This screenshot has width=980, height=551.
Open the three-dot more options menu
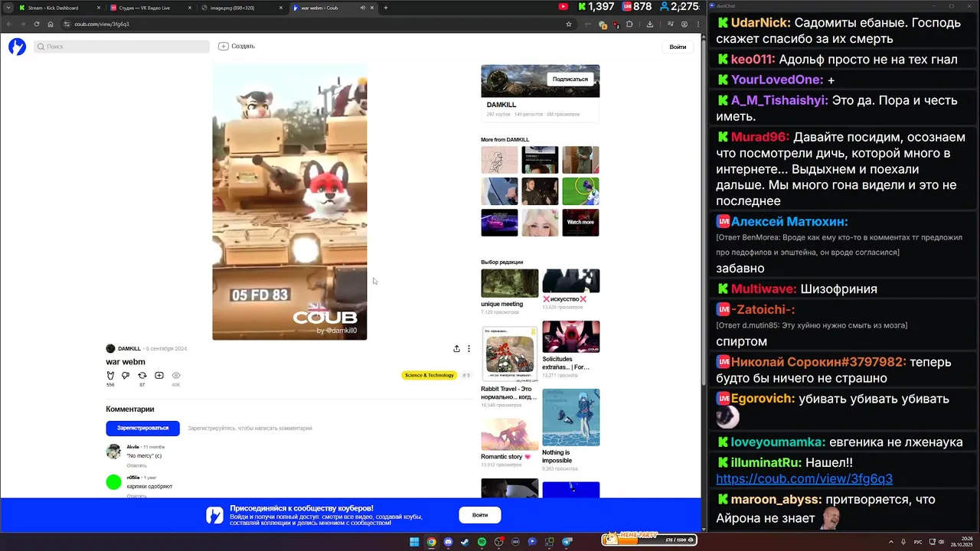(469, 348)
